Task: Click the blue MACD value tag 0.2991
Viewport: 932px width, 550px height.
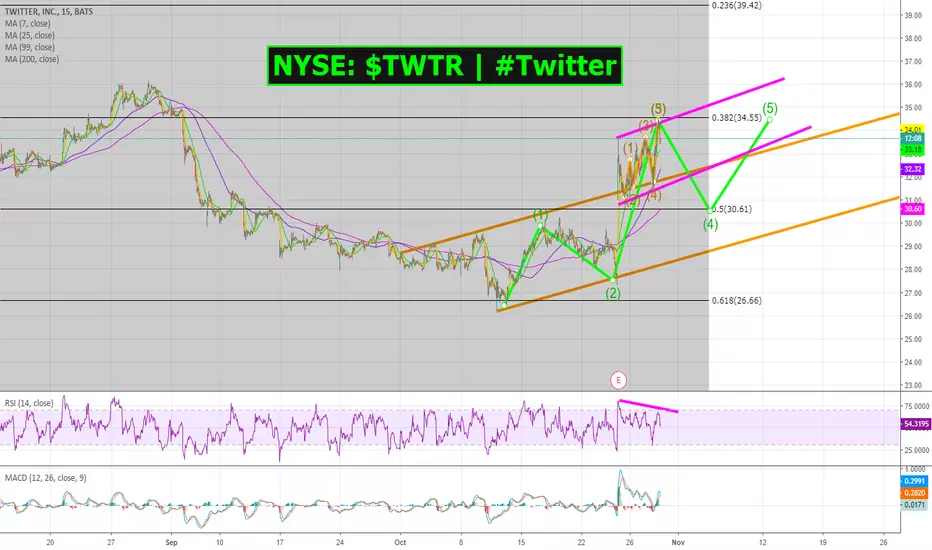Action: (x=914, y=481)
